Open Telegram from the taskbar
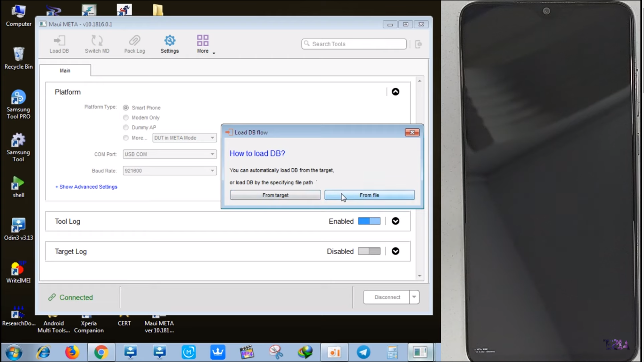The image size is (644, 362). point(363,352)
